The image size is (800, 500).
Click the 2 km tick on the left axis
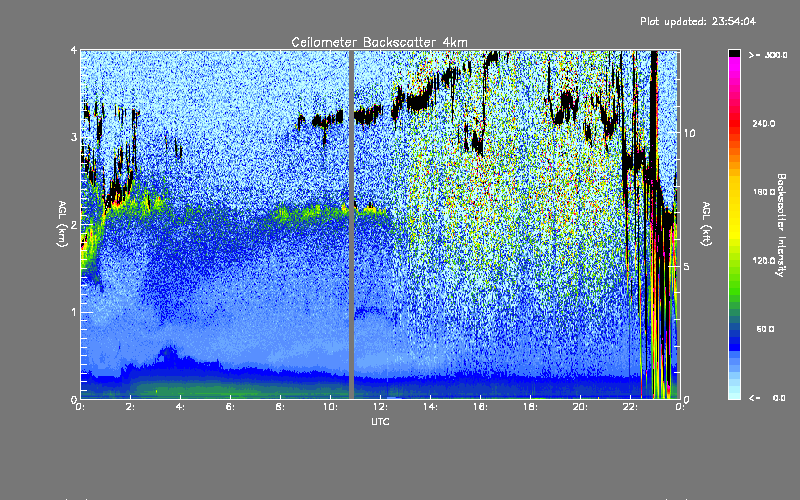[x=74, y=224]
